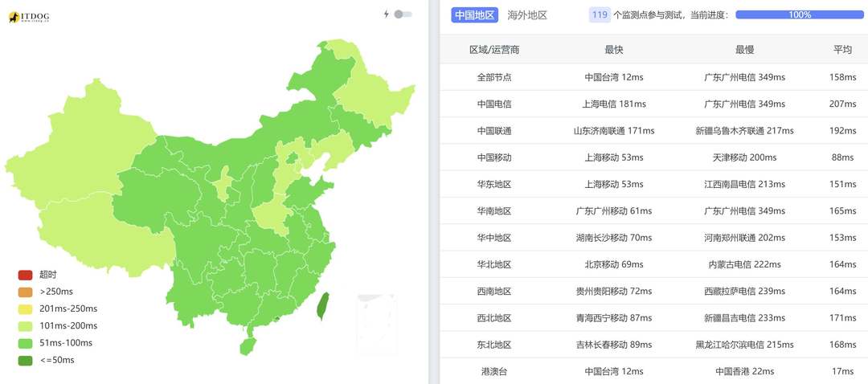
Task: Click the dark green <=50ms swatch
Action: pyautogui.click(x=26, y=360)
